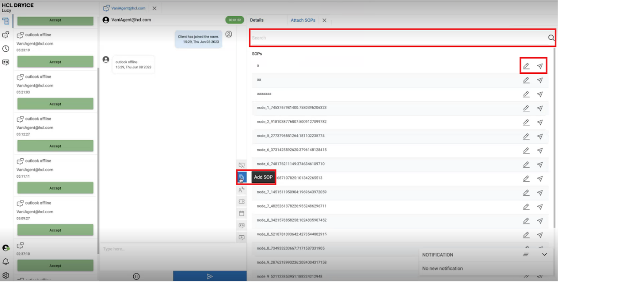Click the ticket icon in chat toolbar
The width and height of the screenshot is (644, 306).
point(242,201)
